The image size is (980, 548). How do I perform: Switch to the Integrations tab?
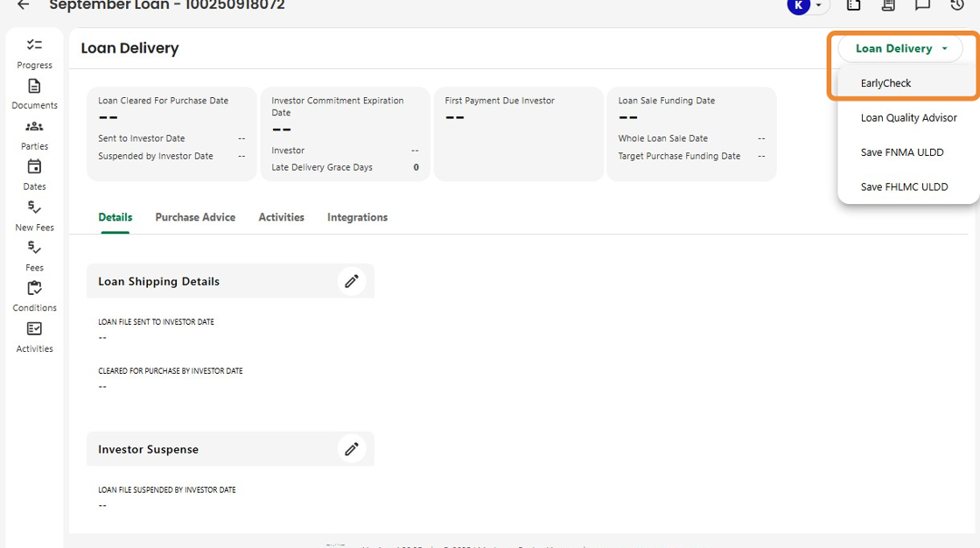[357, 217]
